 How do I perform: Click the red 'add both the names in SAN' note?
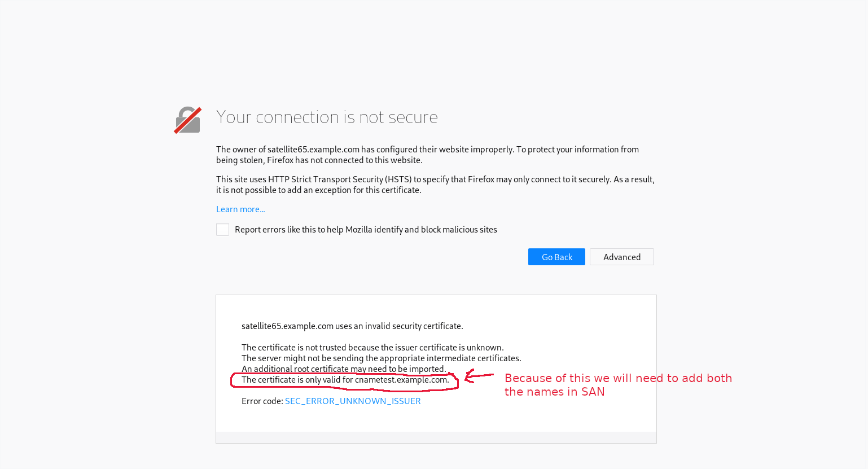click(618, 385)
